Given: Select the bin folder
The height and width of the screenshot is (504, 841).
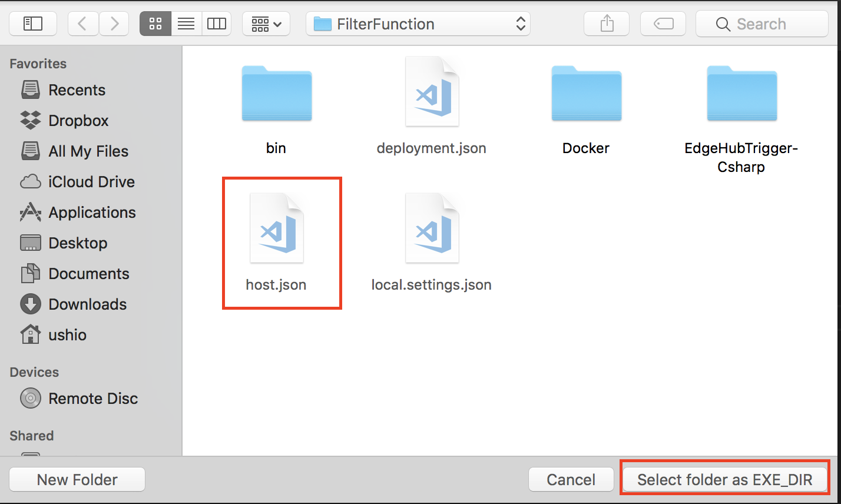Looking at the screenshot, I should point(276,110).
